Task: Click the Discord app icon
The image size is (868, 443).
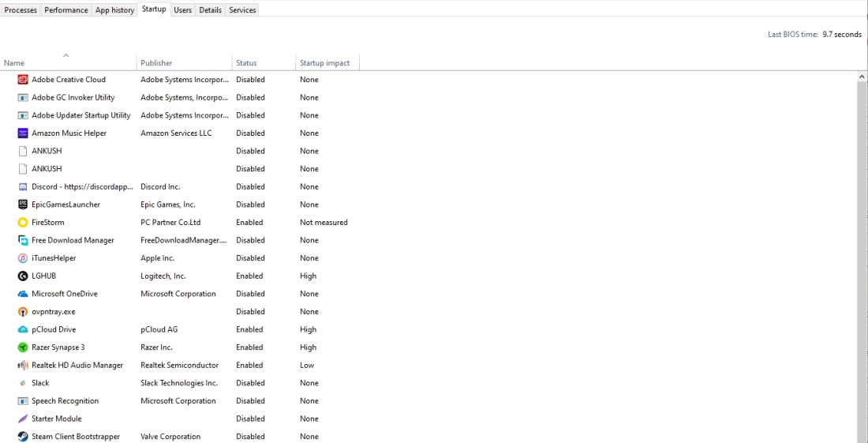Action: [x=23, y=186]
